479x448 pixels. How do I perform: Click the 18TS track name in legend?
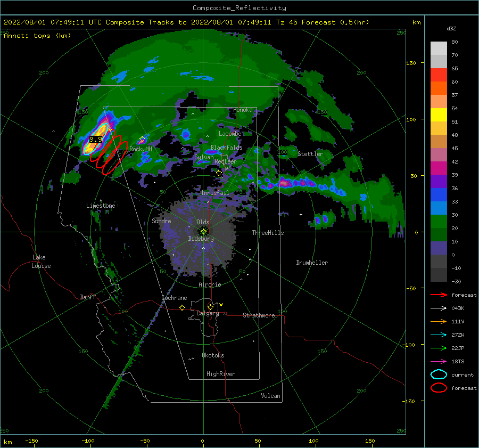pyautogui.click(x=458, y=362)
